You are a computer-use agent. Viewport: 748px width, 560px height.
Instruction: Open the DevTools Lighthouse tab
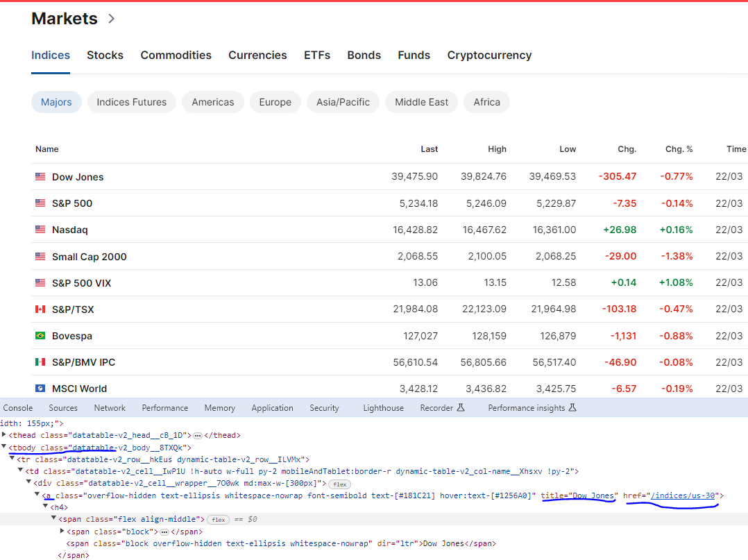384,408
